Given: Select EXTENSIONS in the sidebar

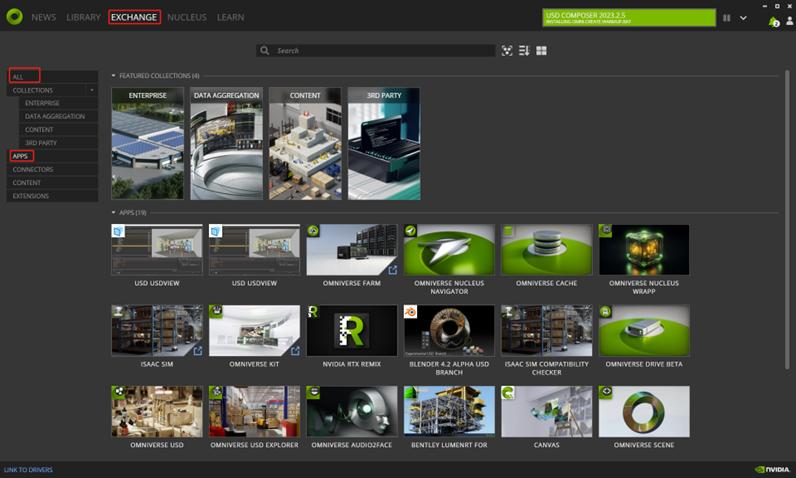Looking at the screenshot, I should pos(53,195).
